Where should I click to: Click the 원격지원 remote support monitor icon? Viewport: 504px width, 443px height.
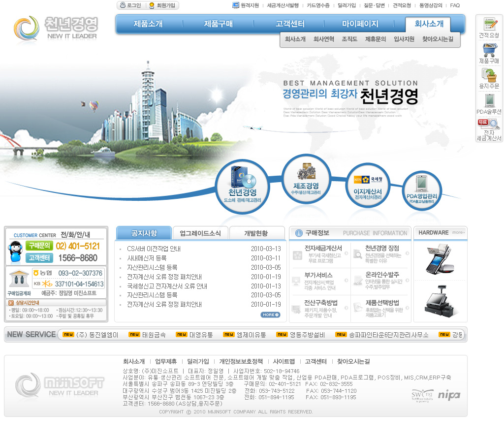[236, 5]
